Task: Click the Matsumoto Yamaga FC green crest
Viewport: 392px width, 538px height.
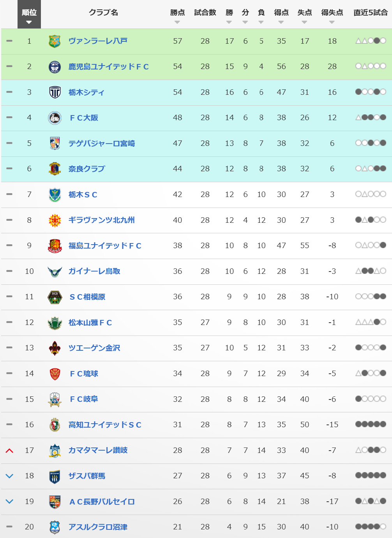Action: click(x=55, y=323)
